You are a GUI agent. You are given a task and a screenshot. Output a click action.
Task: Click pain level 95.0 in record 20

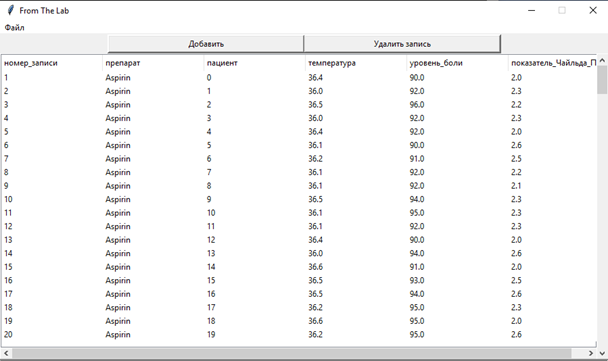pyautogui.click(x=417, y=335)
